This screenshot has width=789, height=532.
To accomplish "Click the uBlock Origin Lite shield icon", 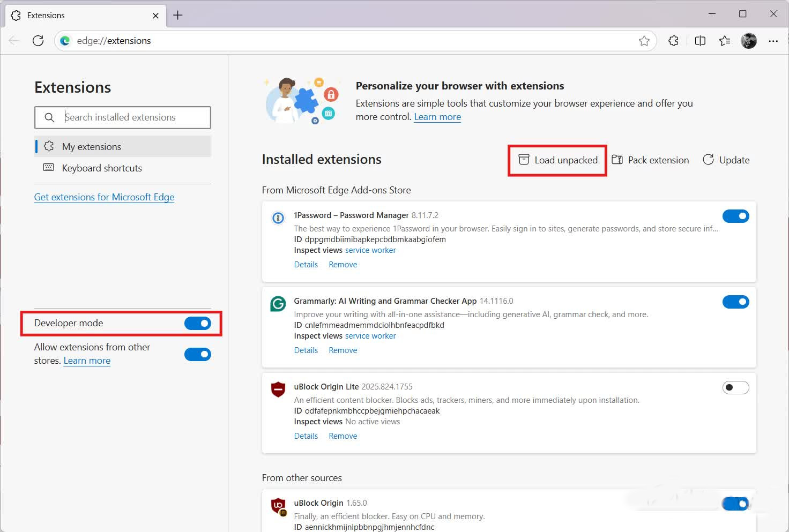I will [278, 389].
